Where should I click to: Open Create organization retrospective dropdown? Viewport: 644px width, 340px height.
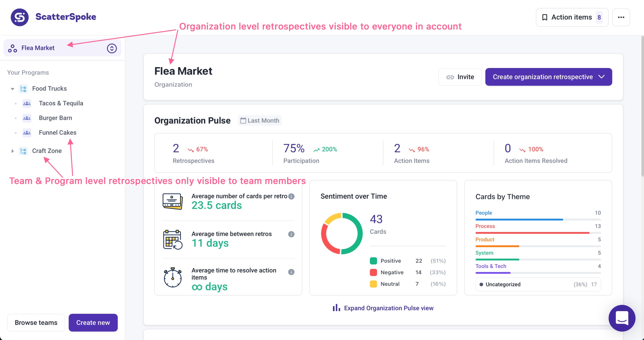click(548, 77)
